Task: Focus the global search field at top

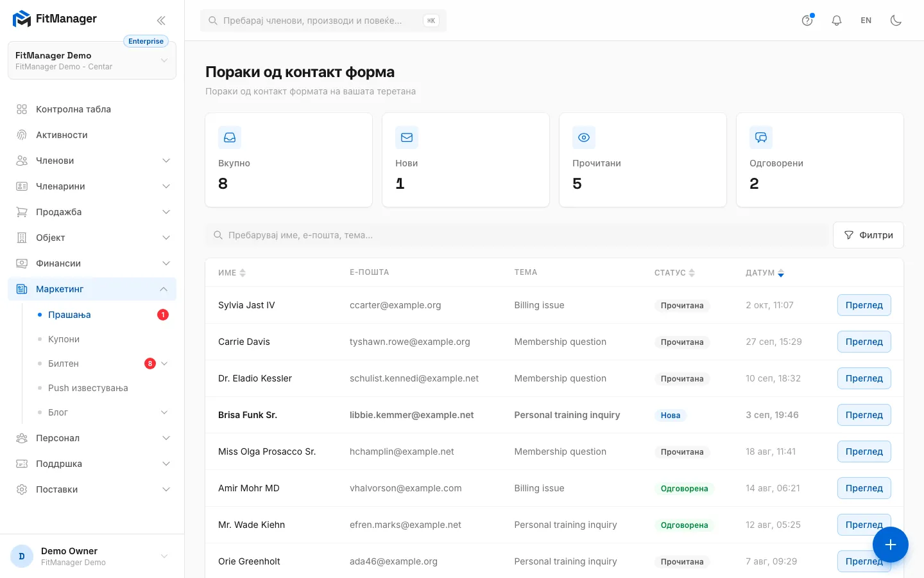Action: click(x=323, y=21)
